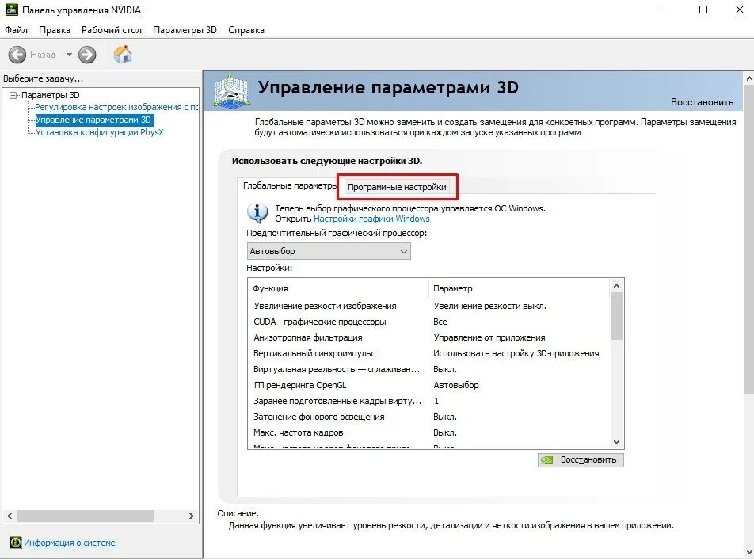This screenshot has height=560, width=754.
Task: Click Восстановить link in header
Action: pos(702,102)
